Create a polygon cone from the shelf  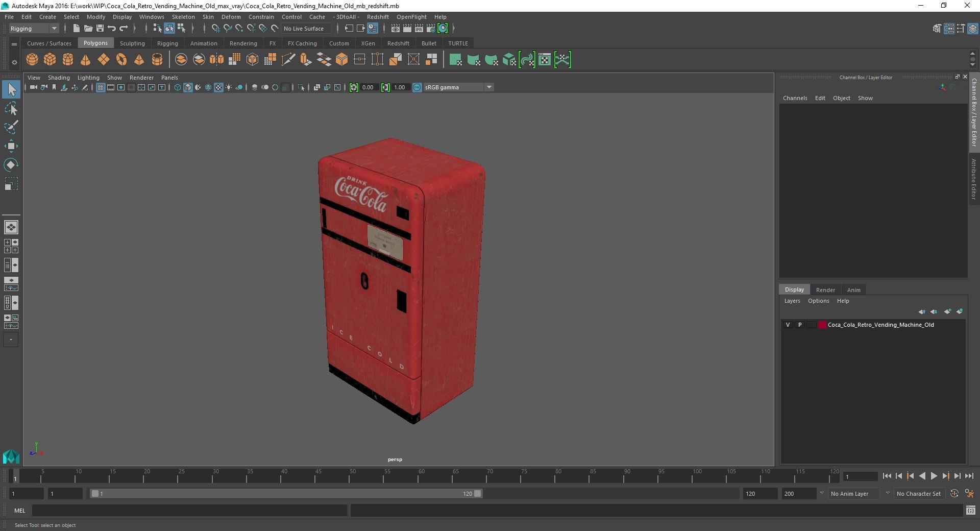[86, 60]
